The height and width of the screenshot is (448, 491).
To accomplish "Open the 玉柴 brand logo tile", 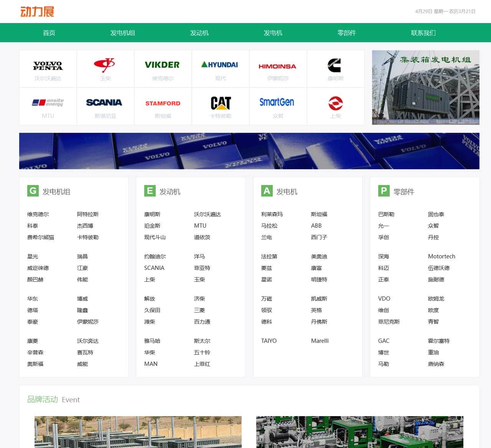I will 105,69.
